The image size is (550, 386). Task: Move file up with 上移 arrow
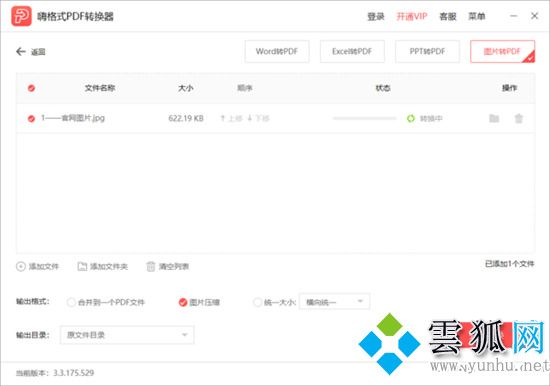coord(231,118)
